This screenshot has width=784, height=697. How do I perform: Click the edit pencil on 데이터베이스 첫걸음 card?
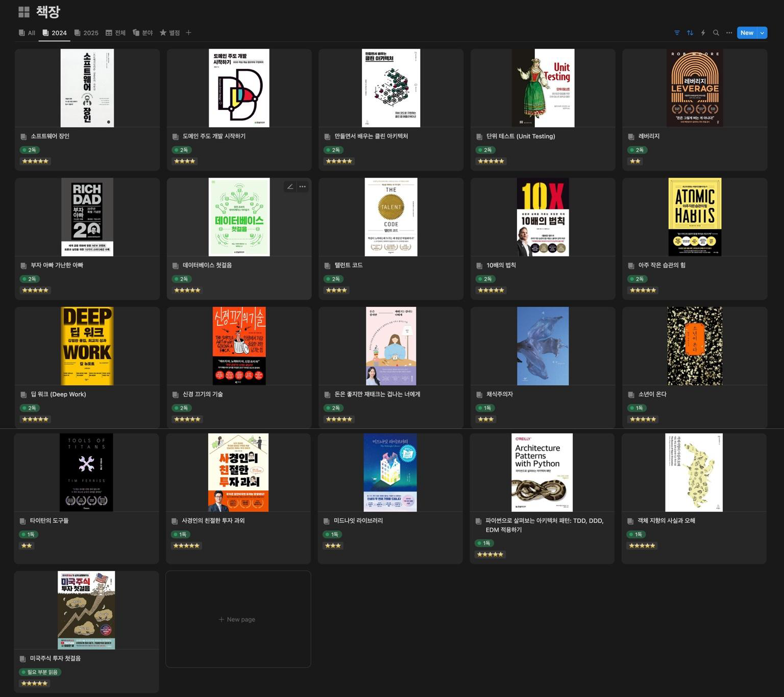pyautogui.click(x=290, y=187)
